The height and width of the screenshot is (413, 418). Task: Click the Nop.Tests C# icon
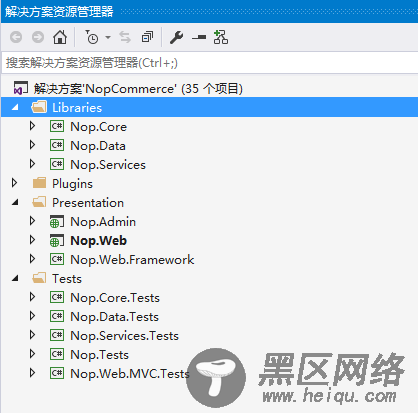[x=57, y=354]
